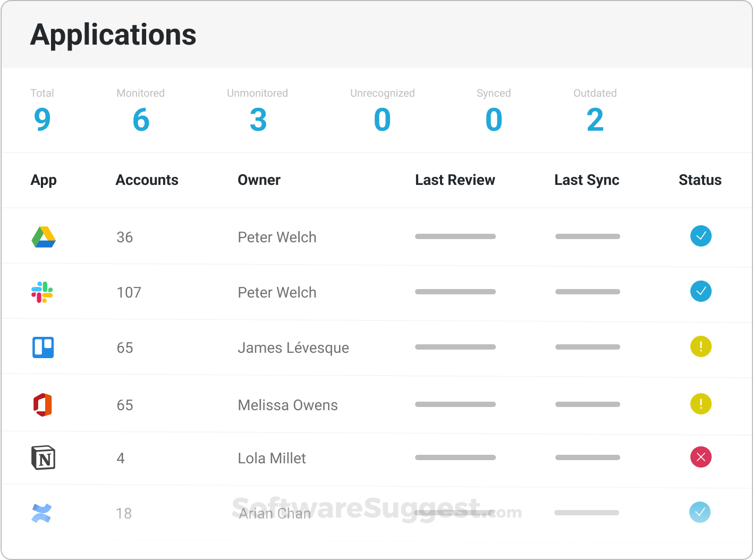This screenshot has width=753, height=560.
Task: Open the Microsoft Office application icon
Action: [43, 405]
